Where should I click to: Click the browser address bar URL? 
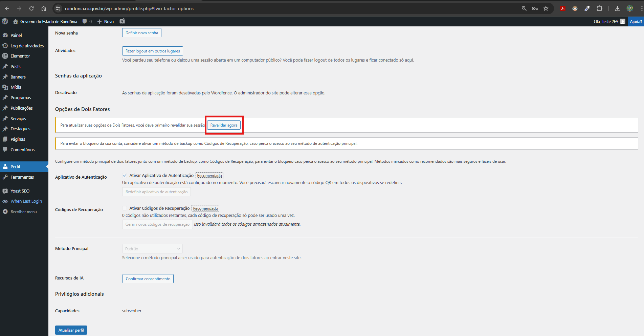pyautogui.click(x=129, y=8)
